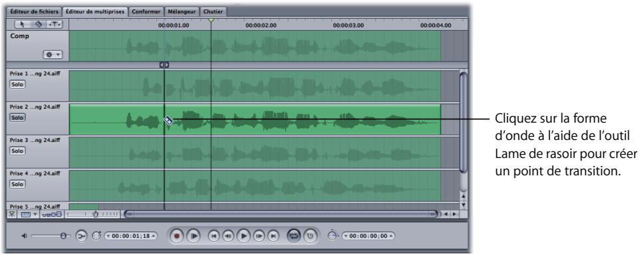Click the green playhead marker in ruler
The height and width of the screenshot is (254, 644).
[x=210, y=20]
